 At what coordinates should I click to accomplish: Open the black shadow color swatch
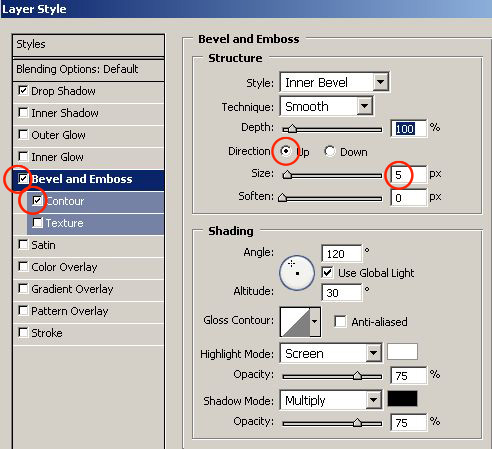(402, 399)
